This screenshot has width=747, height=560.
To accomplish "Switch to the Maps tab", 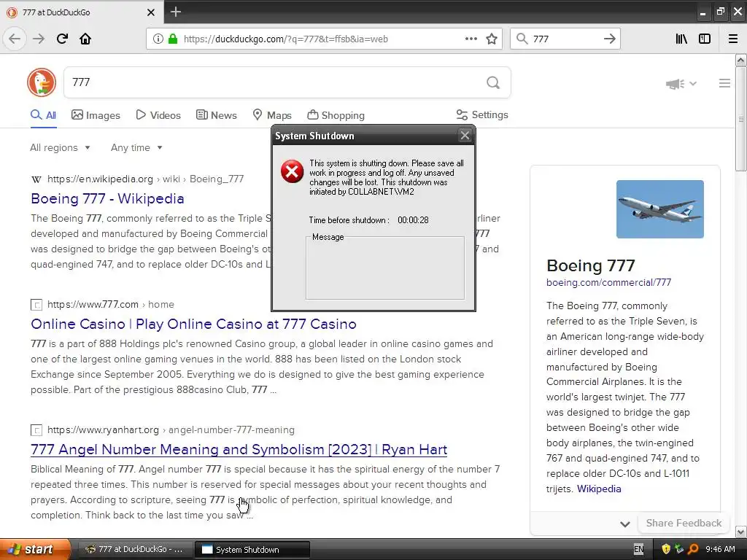I will [x=272, y=115].
